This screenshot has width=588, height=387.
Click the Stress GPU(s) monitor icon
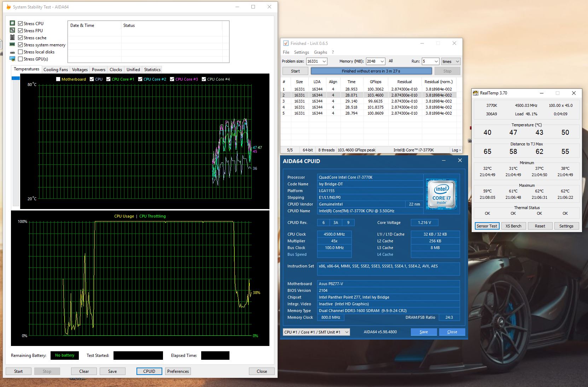pos(12,59)
